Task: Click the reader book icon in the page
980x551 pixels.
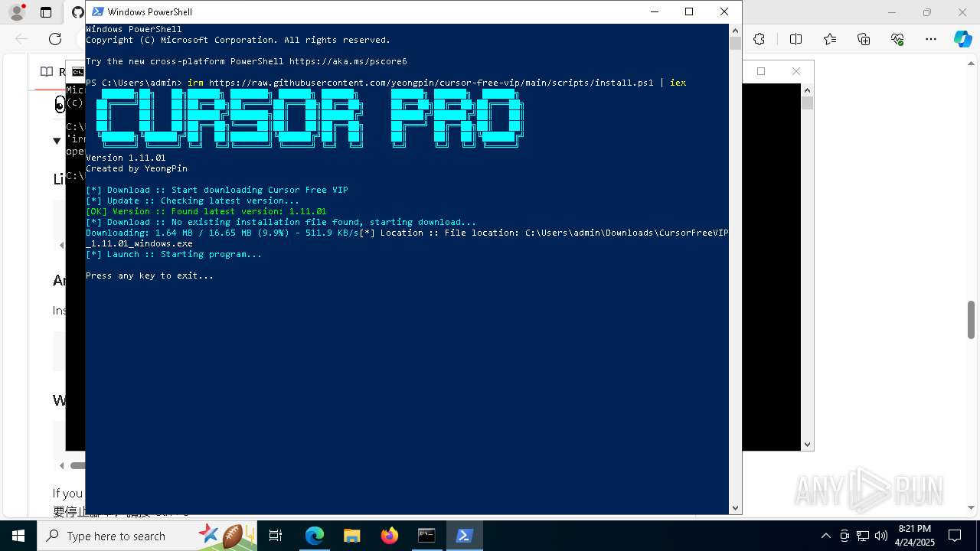Action: (x=47, y=71)
